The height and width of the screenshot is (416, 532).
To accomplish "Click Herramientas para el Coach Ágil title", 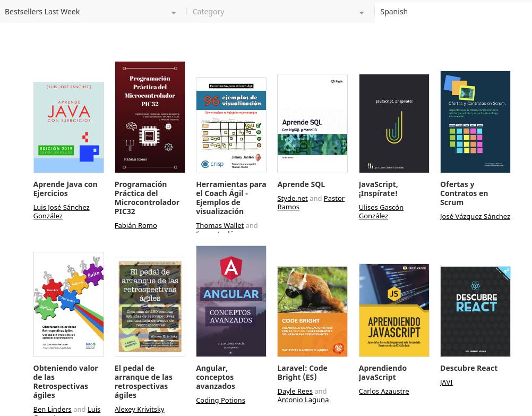I will tap(231, 198).
